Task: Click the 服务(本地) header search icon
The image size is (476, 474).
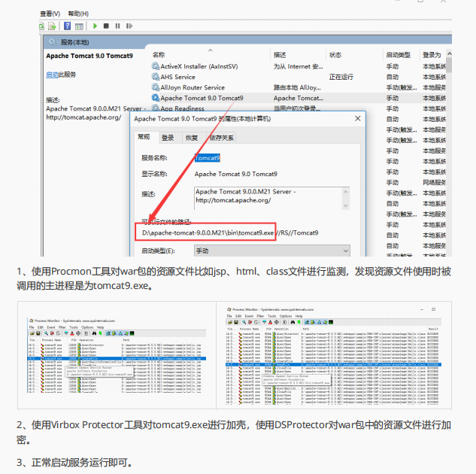Action: click(53, 42)
